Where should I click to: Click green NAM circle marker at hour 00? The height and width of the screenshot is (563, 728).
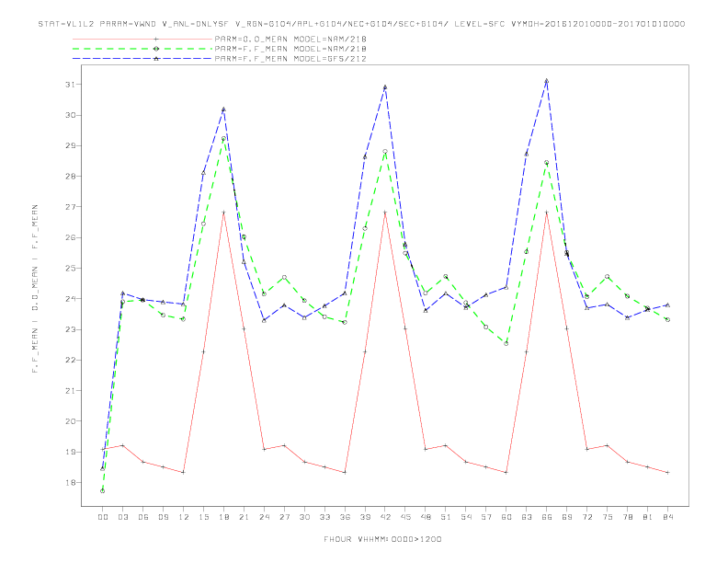click(x=103, y=491)
